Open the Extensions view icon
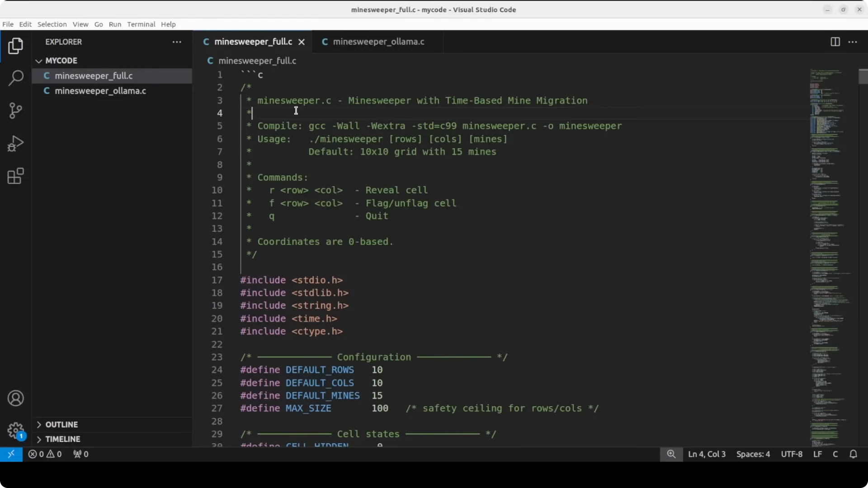Image resolution: width=868 pixels, height=488 pixels. pyautogui.click(x=15, y=176)
